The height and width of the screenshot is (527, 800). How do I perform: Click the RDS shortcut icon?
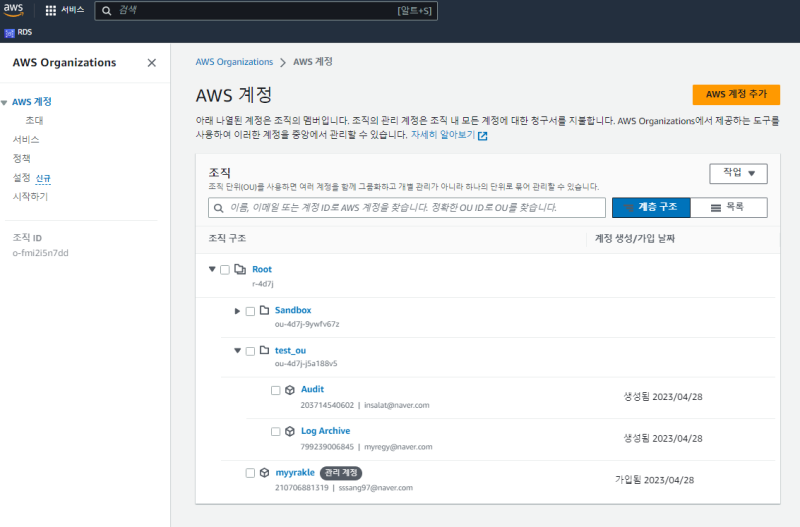coord(10,32)
